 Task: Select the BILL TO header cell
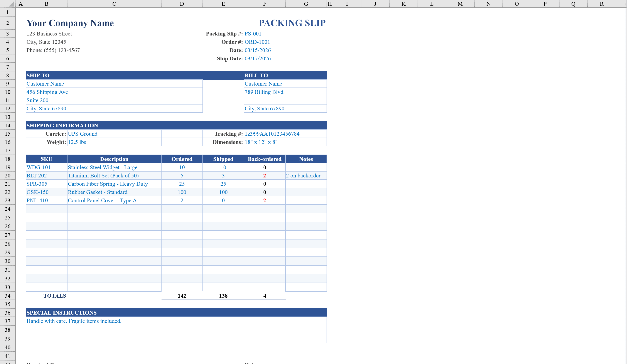[256, 75]
